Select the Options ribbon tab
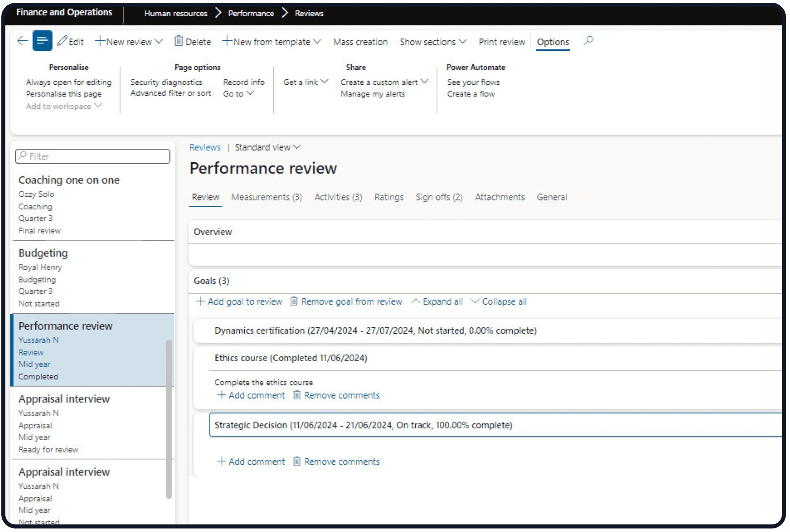 click(x=553, y=42)
